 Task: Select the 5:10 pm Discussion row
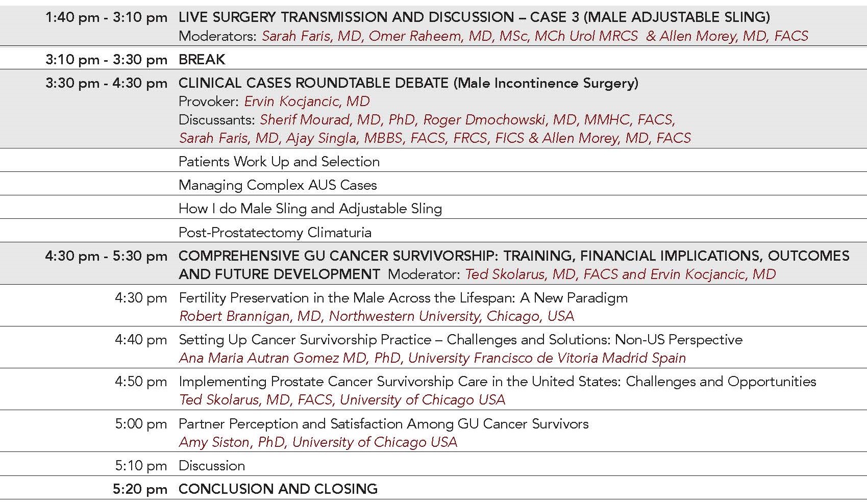click(x=211, y=465)
